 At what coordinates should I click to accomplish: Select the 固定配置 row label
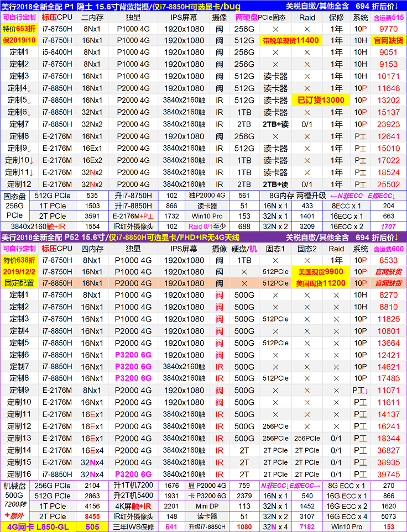[x=19, y=283]
